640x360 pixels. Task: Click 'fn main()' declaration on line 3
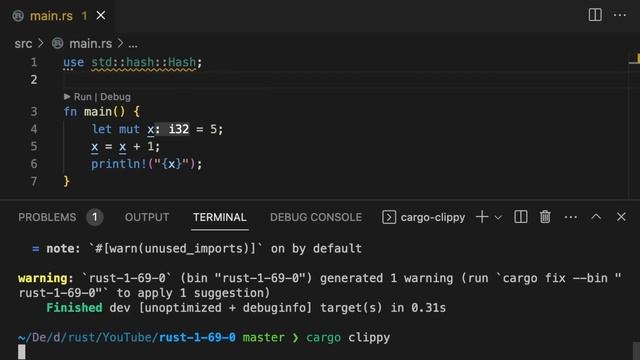pos(94,112)
